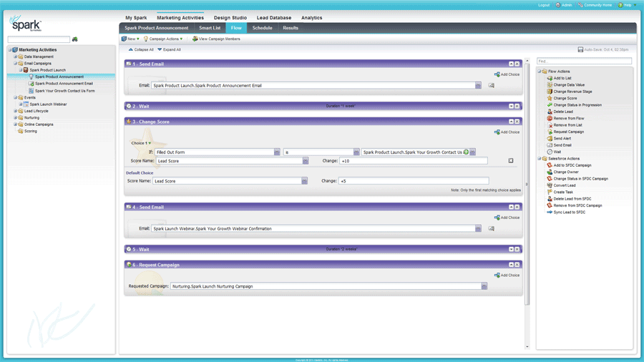This screenshot has height=362, width=644.
Task: Delete the 1 - Send Email step
Action: pos(517,64)
